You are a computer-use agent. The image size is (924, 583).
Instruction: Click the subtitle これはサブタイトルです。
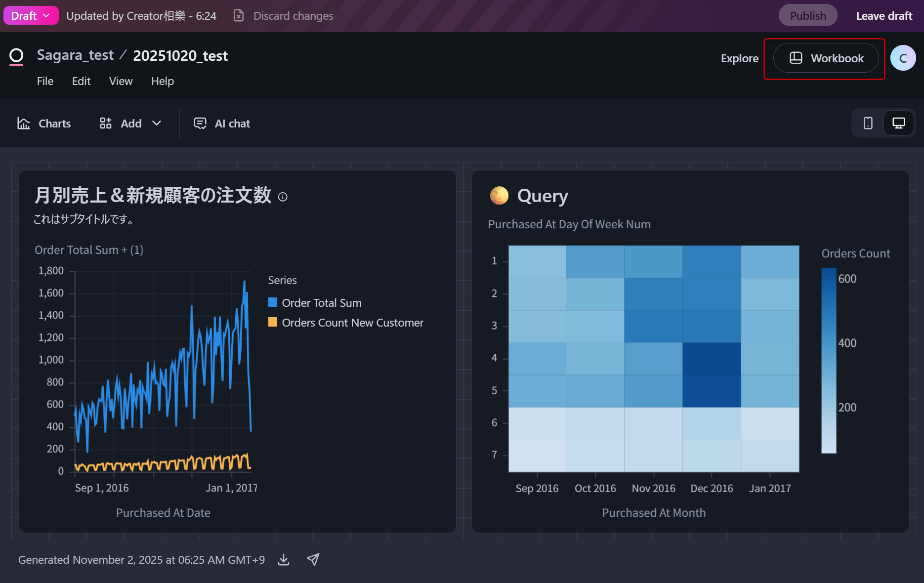click(84, 219)
